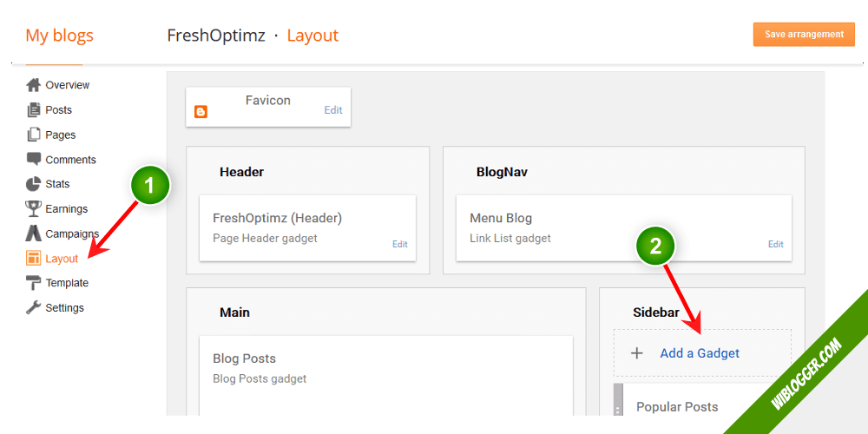Click the Main section title
The image size is (868, 434).
pos(234,312)
